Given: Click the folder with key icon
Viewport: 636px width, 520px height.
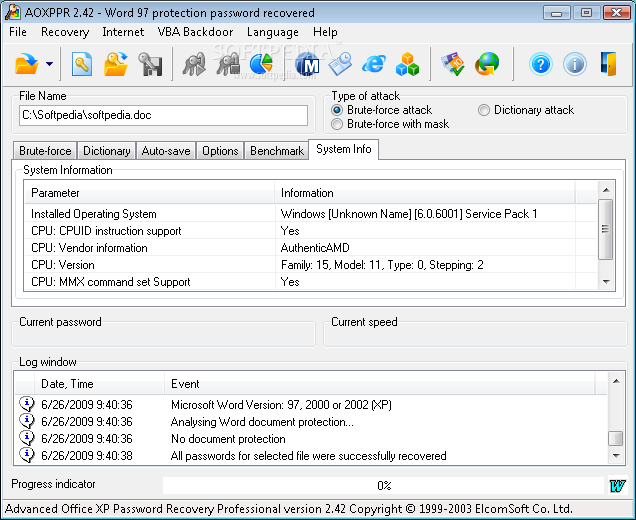Looking at the screenshot, I should click(x=116, y=64).
